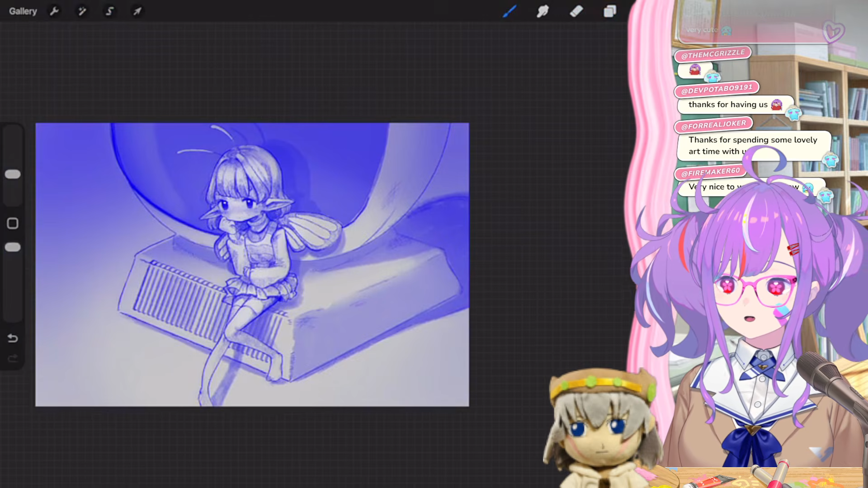
Task: Click the @THEMCGRIZZLE username tag
Action: (712, 54)
